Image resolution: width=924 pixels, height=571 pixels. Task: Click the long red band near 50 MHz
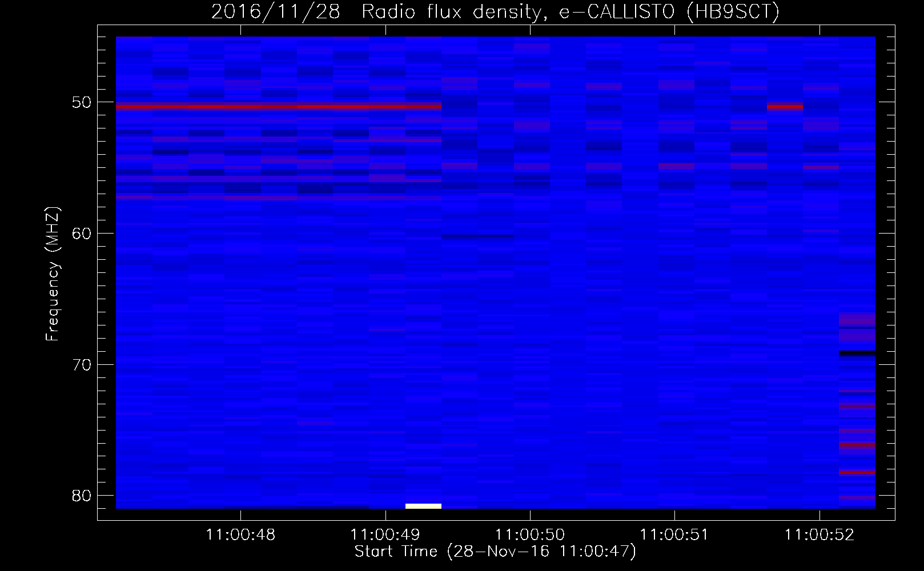click(279, 106)
